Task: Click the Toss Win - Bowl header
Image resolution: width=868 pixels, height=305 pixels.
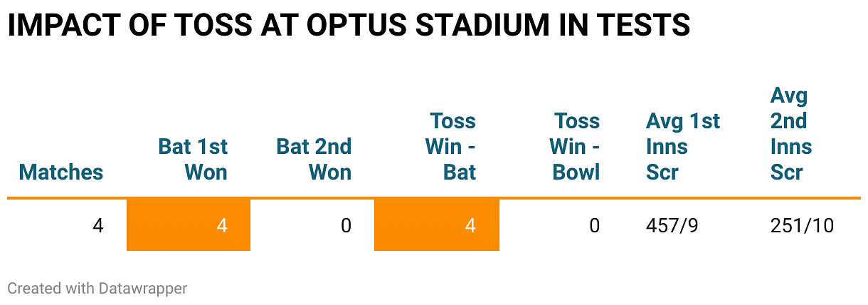Action: pos(576,146)
